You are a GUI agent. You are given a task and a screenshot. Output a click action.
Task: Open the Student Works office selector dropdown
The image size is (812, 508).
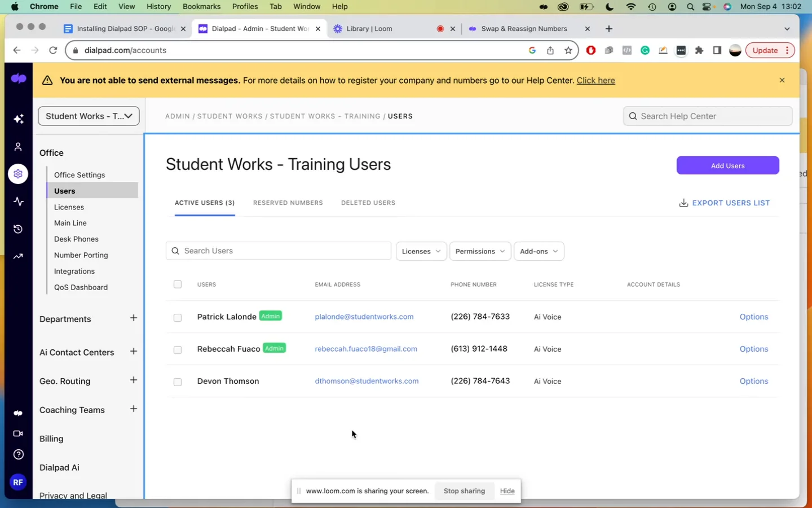coord(89,116)
